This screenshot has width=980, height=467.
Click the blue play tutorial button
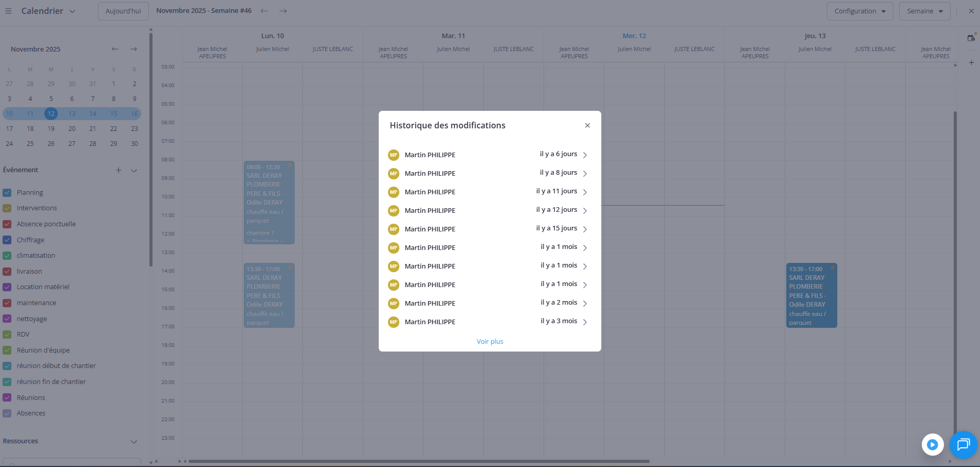point(932,444)
